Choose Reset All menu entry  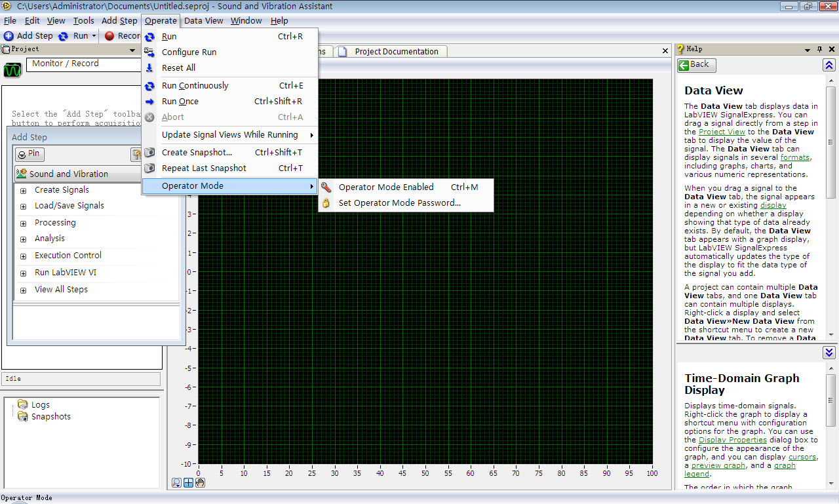tap(230, 68)
